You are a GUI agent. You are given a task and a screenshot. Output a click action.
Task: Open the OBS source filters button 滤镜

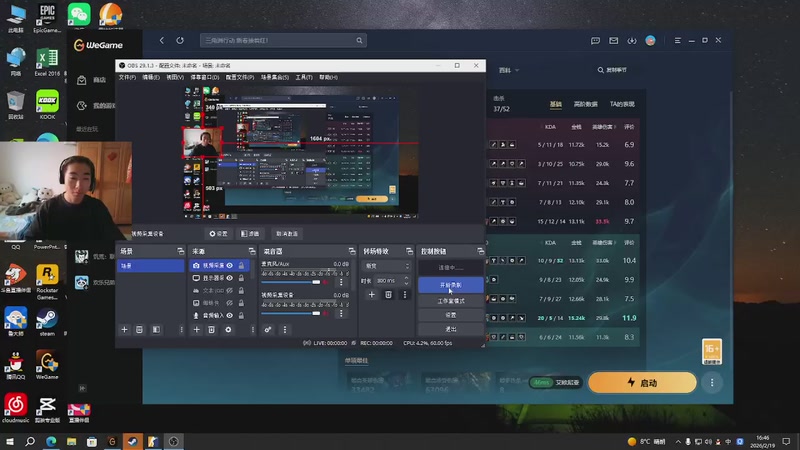250,234
